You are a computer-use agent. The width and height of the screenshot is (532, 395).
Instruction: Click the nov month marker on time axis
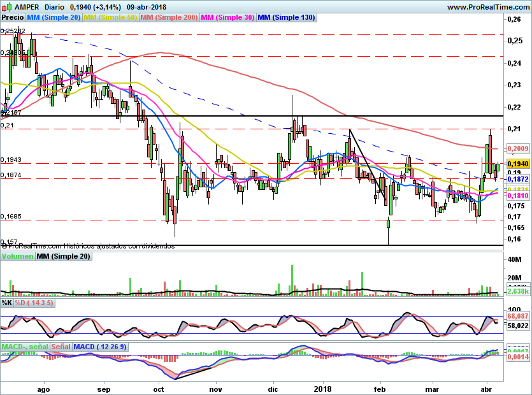click(216, 389)
